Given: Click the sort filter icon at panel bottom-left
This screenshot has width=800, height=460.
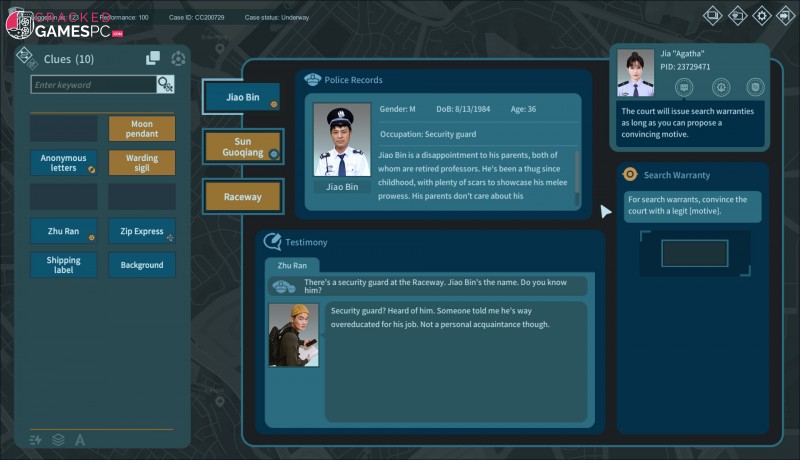Looking at the screenshot, I should coord(35,440).
